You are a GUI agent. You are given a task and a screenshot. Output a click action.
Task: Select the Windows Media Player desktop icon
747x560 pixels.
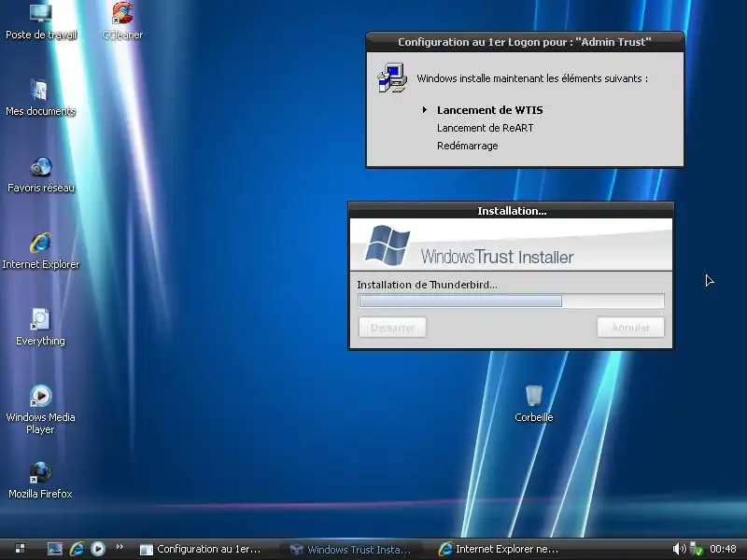tap(40, 410)
